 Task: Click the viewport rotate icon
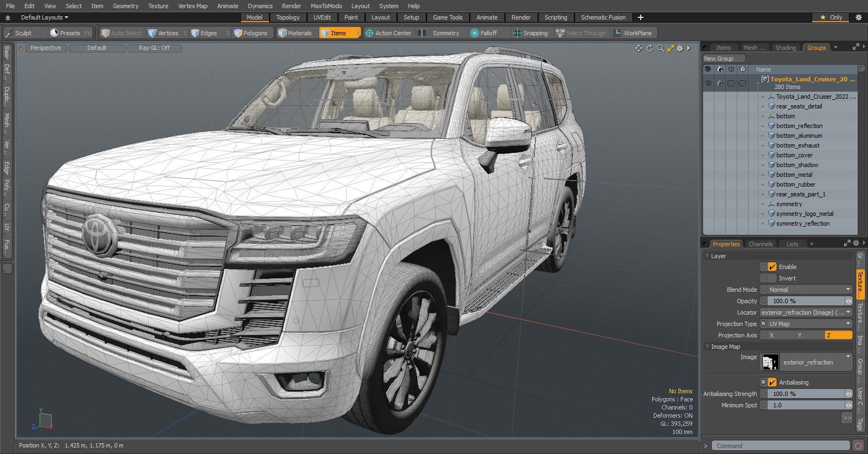pyautogui.click(x=650, y=48)
